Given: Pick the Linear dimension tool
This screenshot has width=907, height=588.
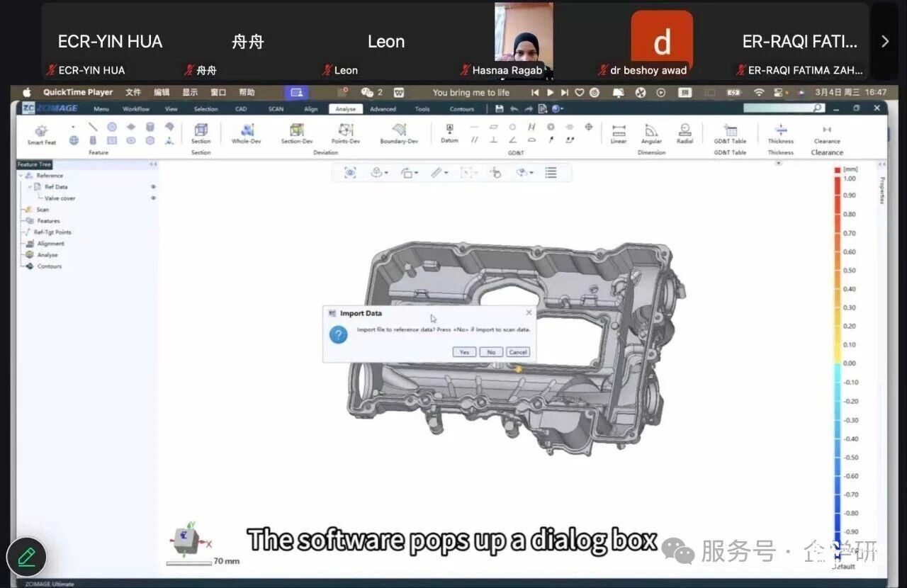Looking at the screenshot, I should 619,132.
